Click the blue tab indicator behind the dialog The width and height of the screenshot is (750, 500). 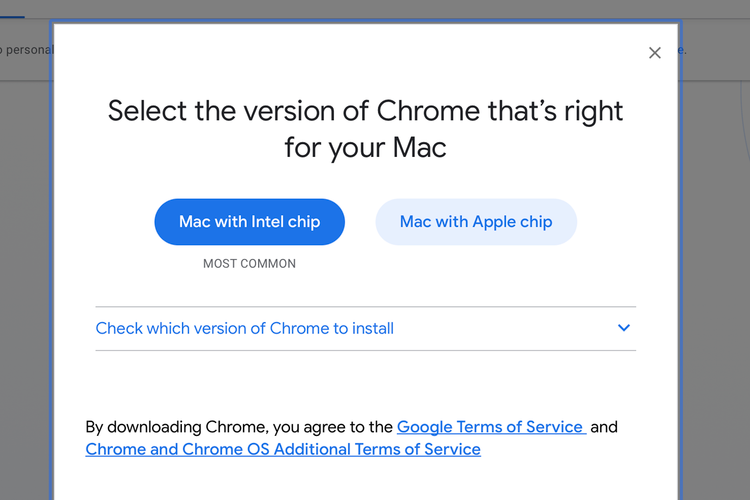[x=12, y=17]
